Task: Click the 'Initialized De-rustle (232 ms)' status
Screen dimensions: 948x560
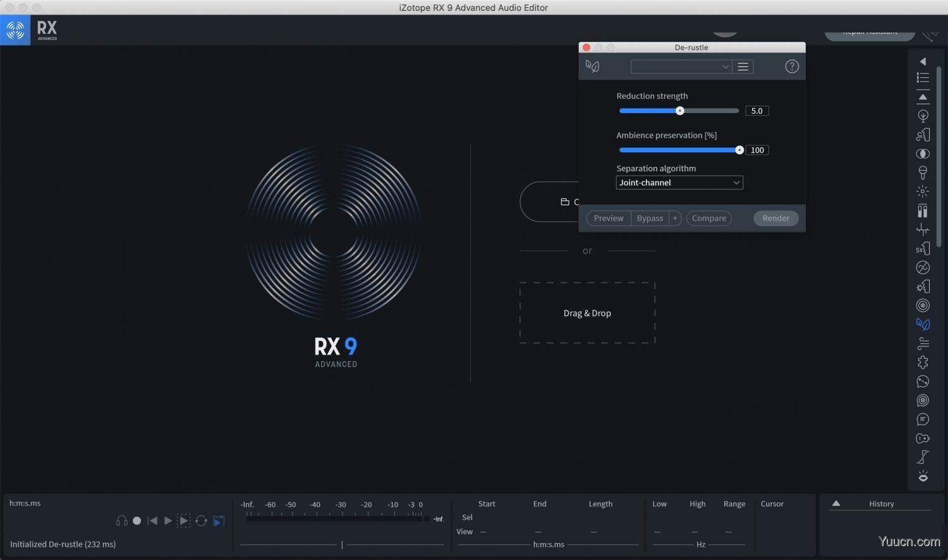Action: 63,544
